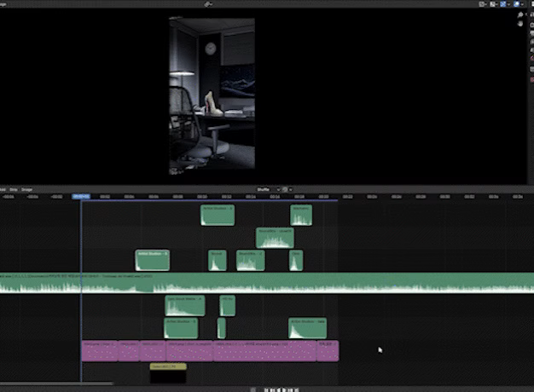Click the top workspace tool icon in the header
The width and height of the screenshot is (534, 392).
point(208,4)
